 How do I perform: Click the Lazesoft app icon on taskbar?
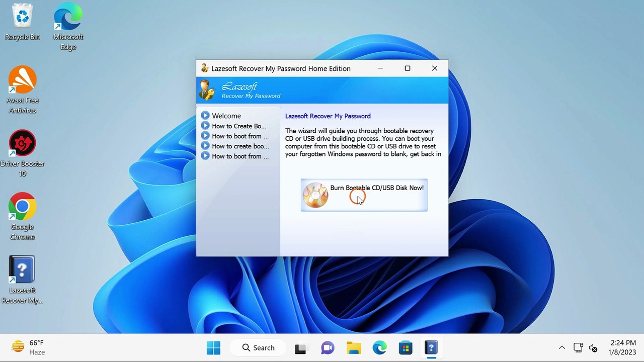click(432, 347)
